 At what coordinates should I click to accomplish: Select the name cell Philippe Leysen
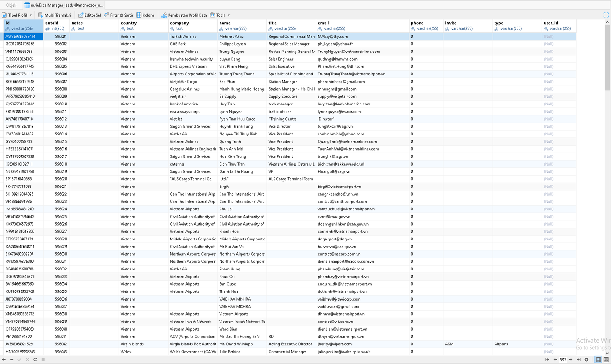pyautogui.click(x=242, y=44)
